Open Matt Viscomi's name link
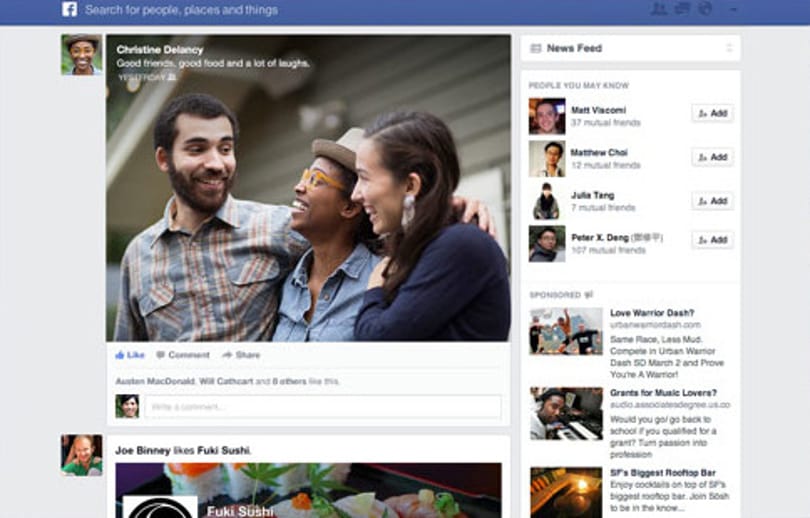Viewport: 810px width, 518px height. pos(598,110)
